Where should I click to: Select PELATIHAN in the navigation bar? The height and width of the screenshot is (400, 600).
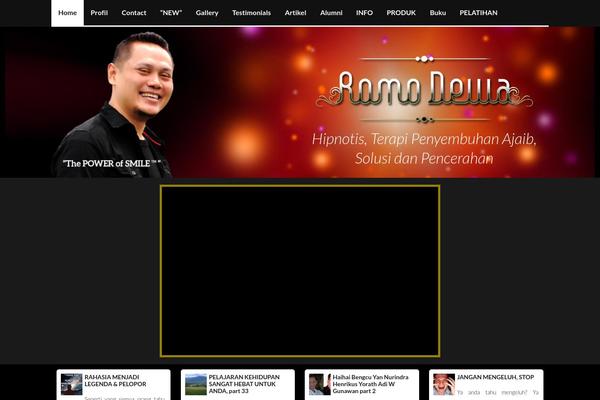click(x=478, y=13)
